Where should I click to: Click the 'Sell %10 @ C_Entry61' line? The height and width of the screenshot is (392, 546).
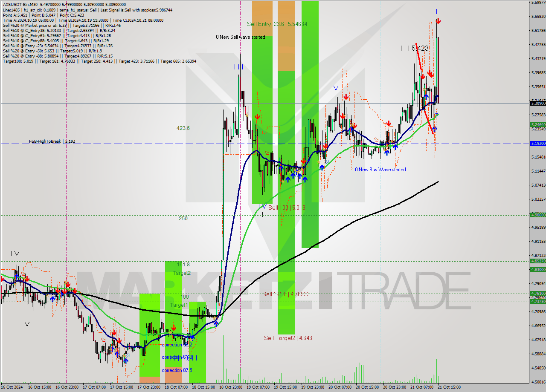[56, 35]
